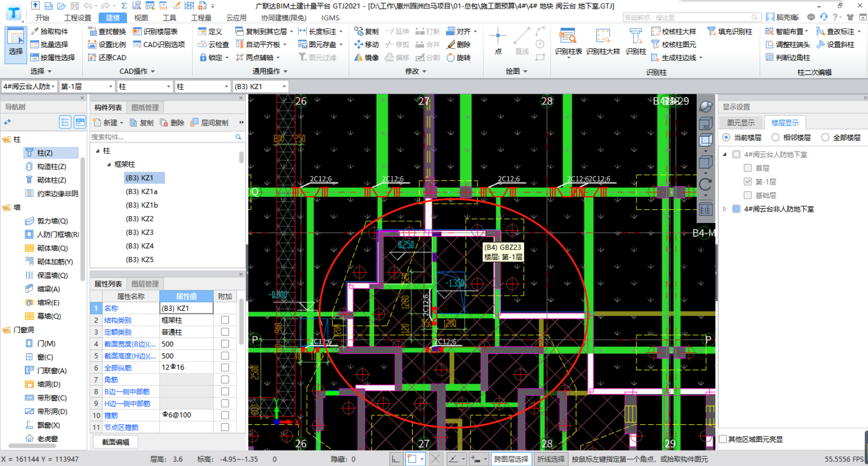Click 调整柱端头 adjust column end
The height and width of the screenshot is (466, 868).
click(788, 44)
